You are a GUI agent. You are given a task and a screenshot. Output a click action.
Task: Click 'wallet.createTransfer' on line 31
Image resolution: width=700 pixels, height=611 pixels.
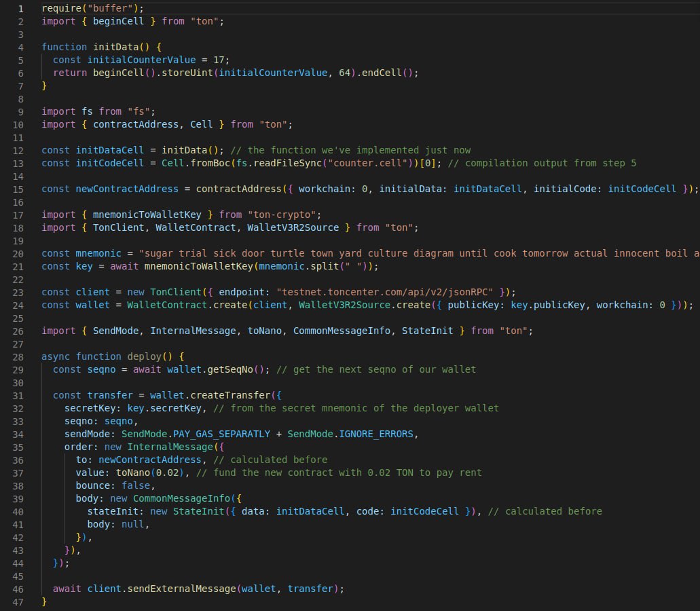pos(210,396)
